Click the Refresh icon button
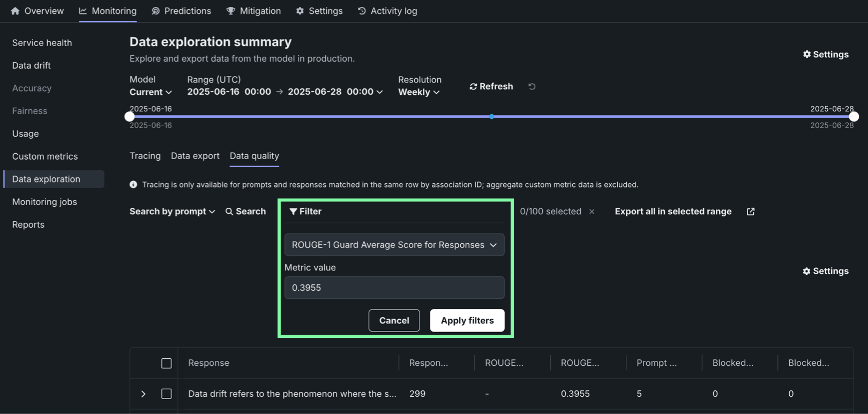Screen dimensions: 868x414 pyautogui.click(x=473, y=87)
